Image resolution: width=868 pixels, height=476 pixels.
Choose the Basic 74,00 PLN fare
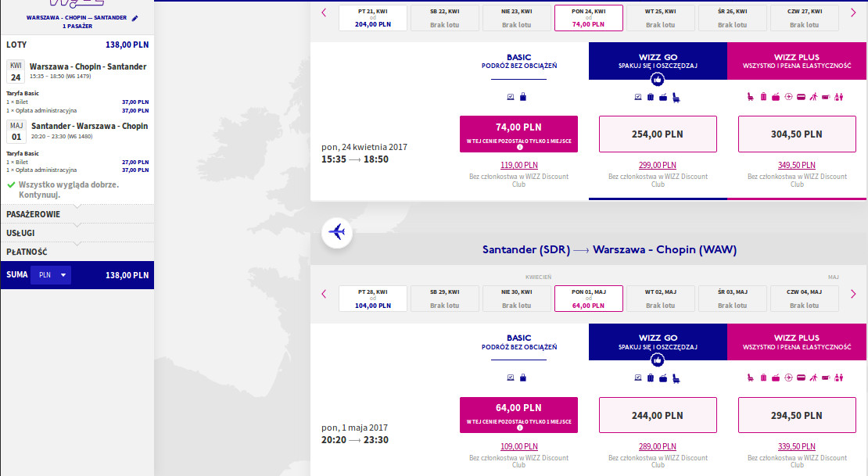[518, 134]
